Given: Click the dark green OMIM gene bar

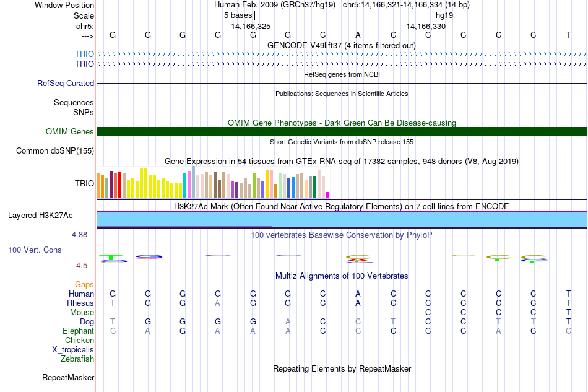Looking at the screenshot, I should click(x=342, y=132).
